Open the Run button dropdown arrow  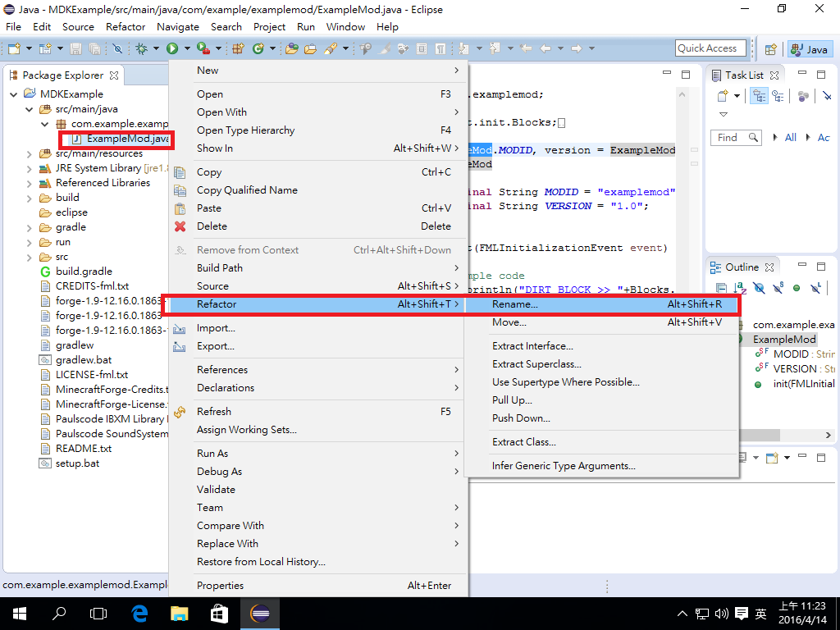pyautogui.click(x=187, y=48)
